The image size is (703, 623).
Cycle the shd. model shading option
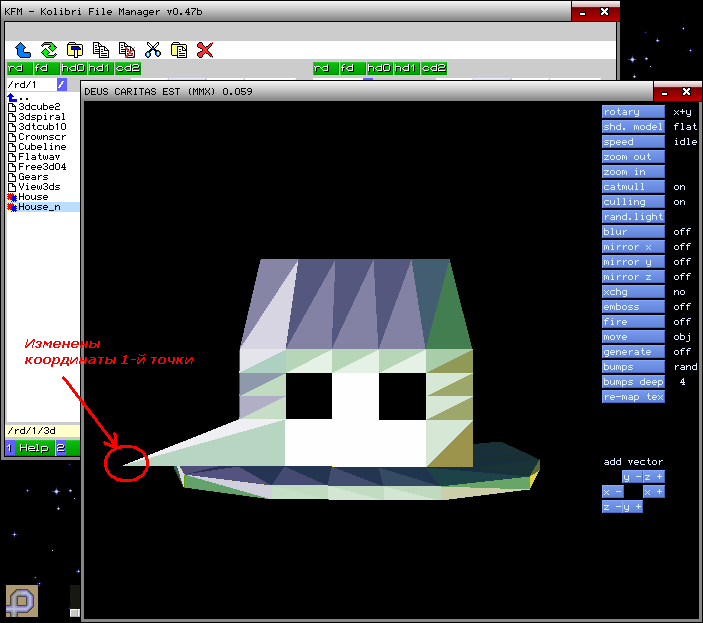(632, 127)
